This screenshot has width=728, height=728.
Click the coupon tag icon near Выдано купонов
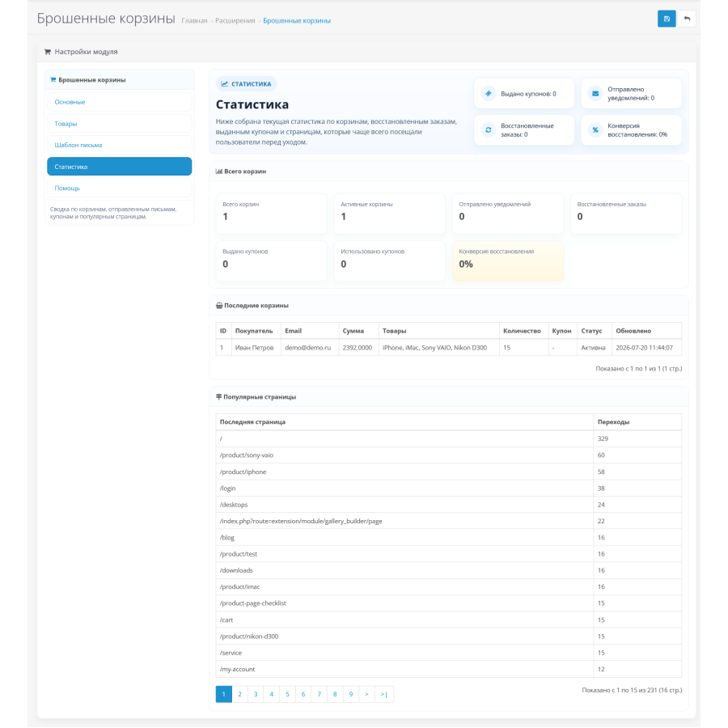point(489,93)
